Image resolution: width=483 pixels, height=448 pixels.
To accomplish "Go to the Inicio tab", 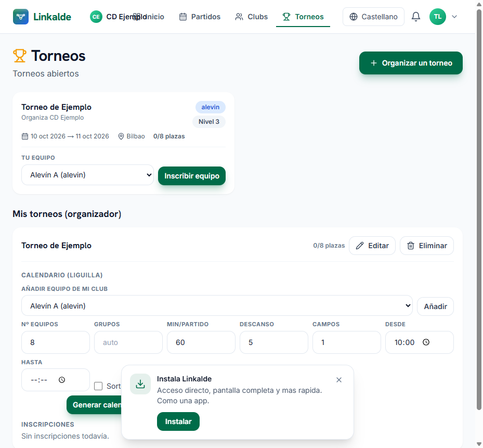I will point(149,17).
